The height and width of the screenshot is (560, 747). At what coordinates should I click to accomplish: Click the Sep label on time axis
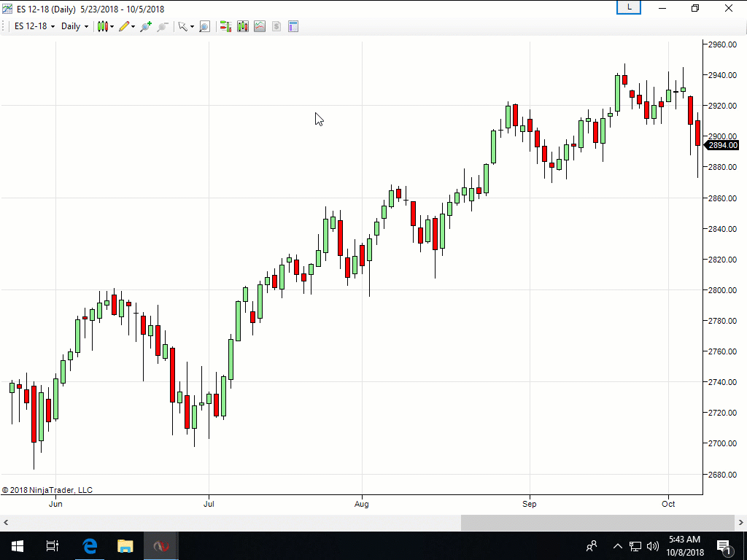(x=530, y=504)
